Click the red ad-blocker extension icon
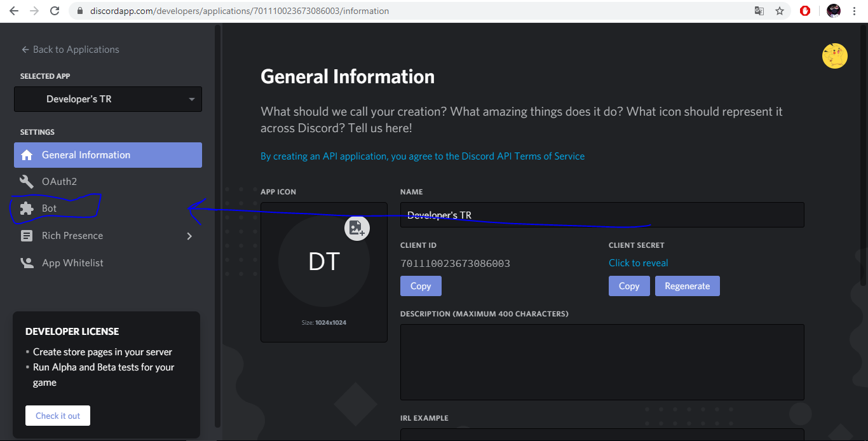The height and width of the screenshot is (441, 868). 805,11
